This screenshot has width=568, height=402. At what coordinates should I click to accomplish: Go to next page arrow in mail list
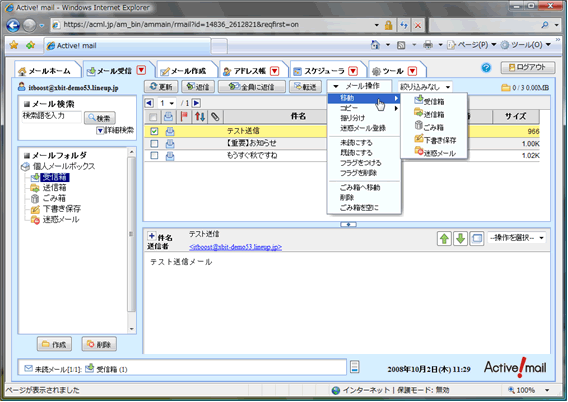point(196,103)
